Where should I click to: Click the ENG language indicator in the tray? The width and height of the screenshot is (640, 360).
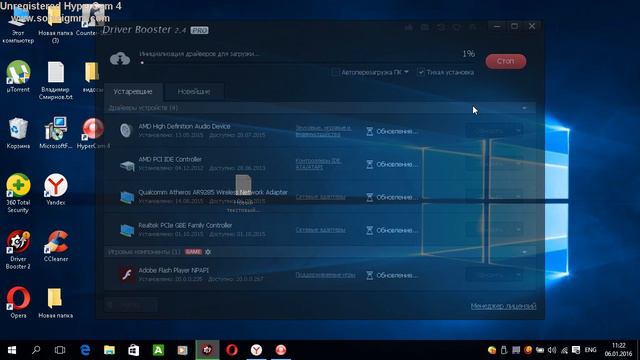591,350
